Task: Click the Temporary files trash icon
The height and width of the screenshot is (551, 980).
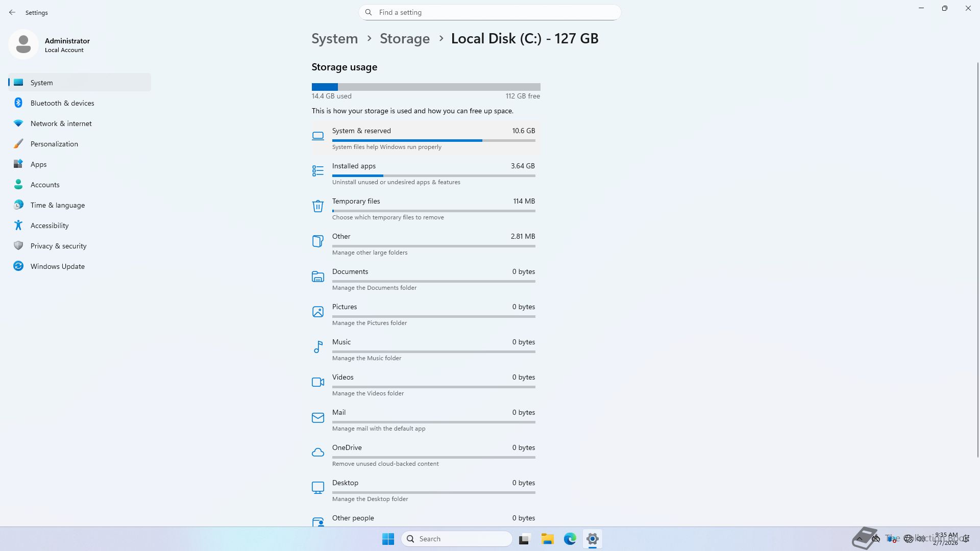Action: (317, 206)
